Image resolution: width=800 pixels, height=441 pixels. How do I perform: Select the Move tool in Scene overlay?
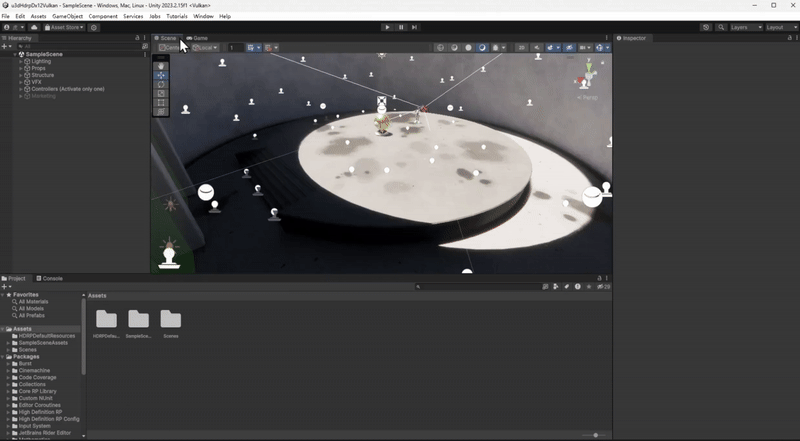pos(161,75)
